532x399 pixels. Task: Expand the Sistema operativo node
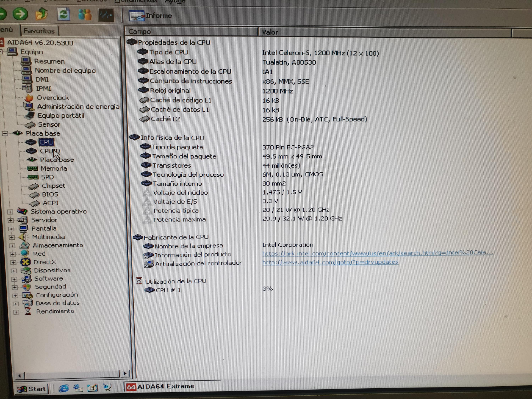tap(10, 212)
